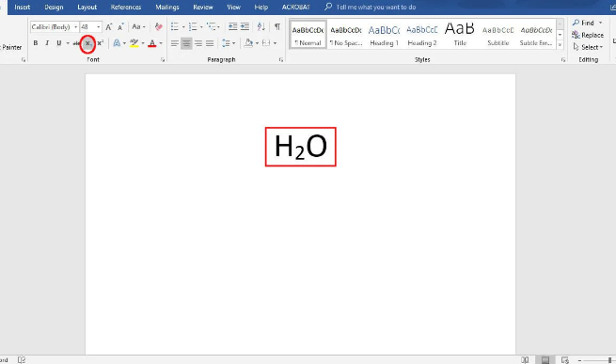Apply red font color
Viewport: 616px width, 364px height.
[152, 43]
